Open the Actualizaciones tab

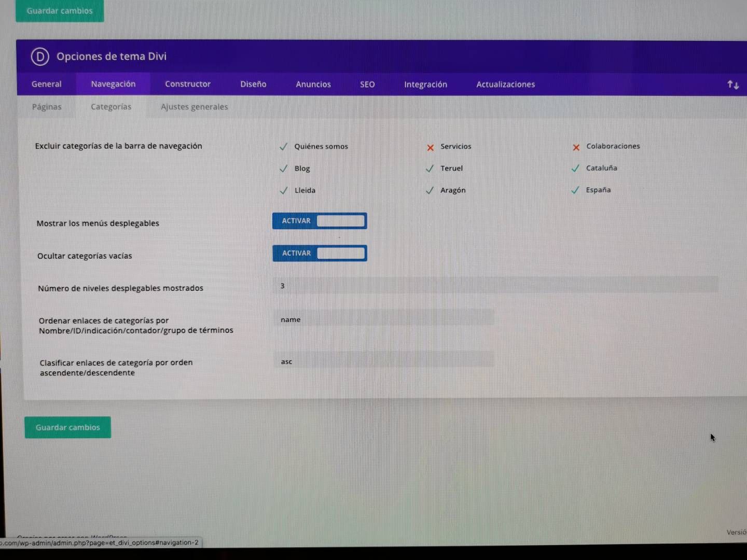coord(506,85)
